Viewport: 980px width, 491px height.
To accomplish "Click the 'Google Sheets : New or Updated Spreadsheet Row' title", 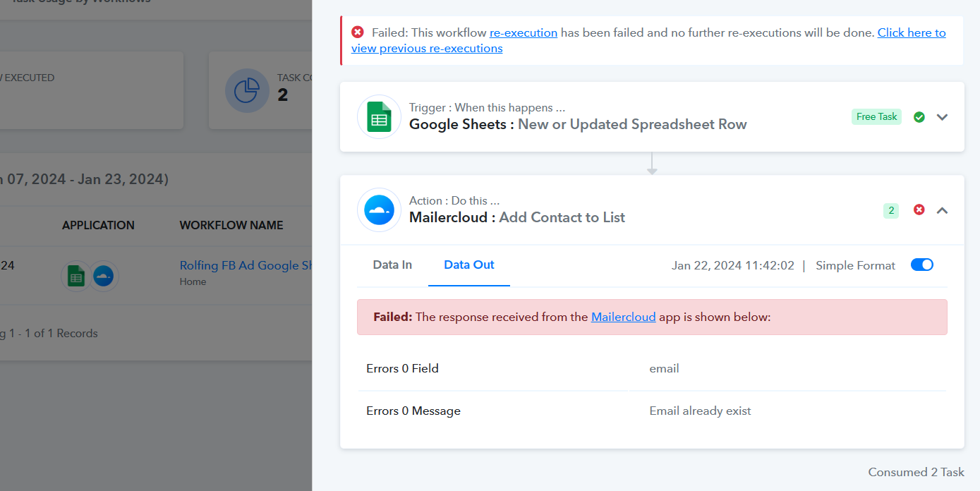I will (578, 124).
